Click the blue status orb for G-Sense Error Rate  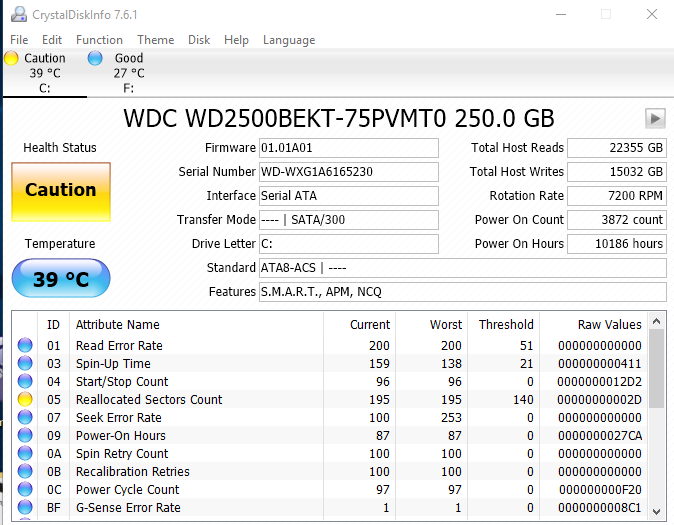click(25, 508)
